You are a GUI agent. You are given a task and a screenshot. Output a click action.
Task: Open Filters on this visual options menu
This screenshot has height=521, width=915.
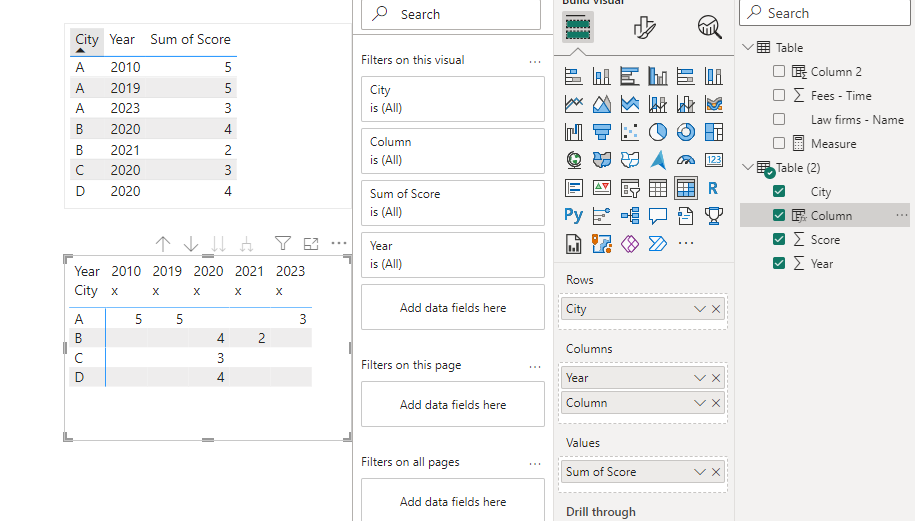[535, 61]
